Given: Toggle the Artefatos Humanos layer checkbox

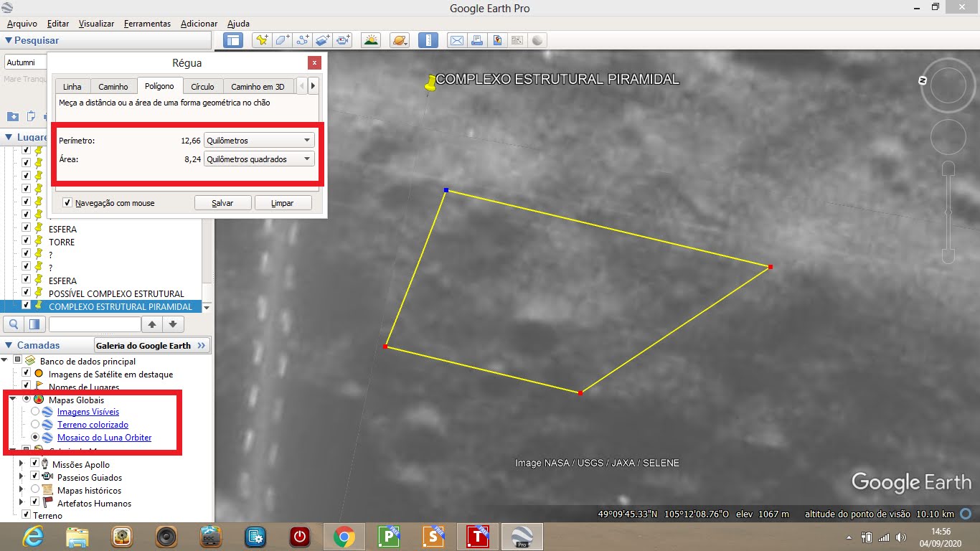Looking at the screenshot, I should (34, 503).
